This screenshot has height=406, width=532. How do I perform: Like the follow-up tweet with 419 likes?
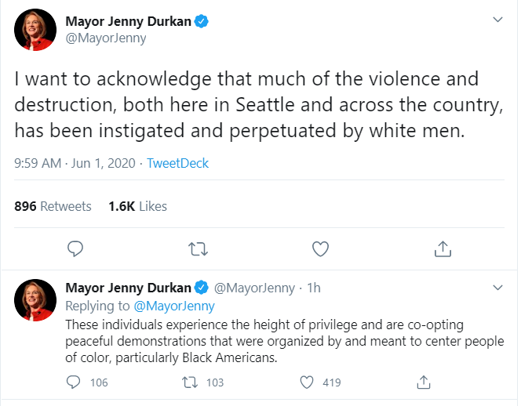click(308, 382)
